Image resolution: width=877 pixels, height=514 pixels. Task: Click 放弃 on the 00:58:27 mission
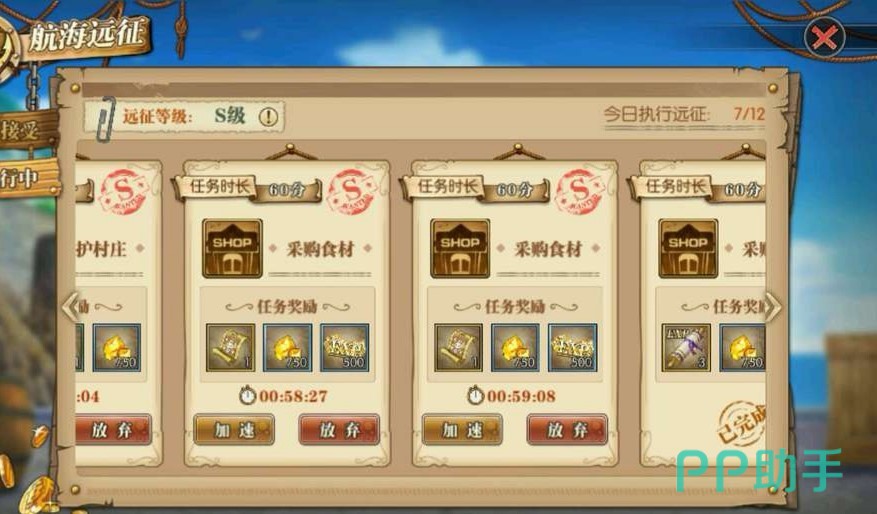click(x=339, y=430)
